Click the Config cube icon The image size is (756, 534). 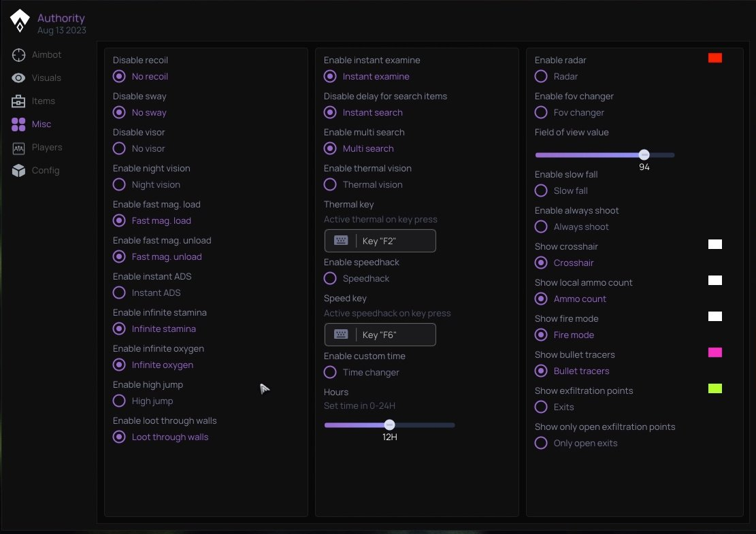(x=18, y=171)
